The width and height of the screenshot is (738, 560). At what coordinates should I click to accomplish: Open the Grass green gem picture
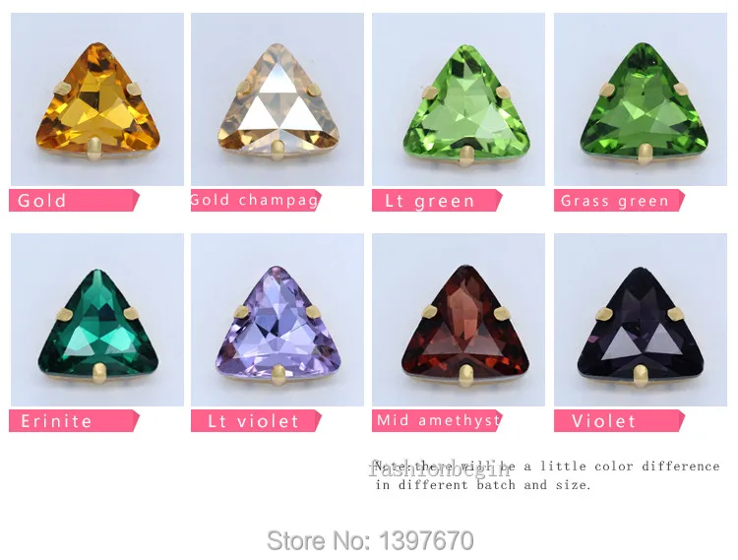point(641,99)
